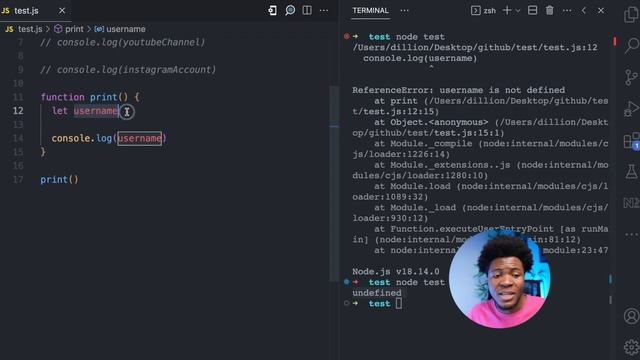
Task: Open Extensions view with update badge
Action: click(631, 140)
